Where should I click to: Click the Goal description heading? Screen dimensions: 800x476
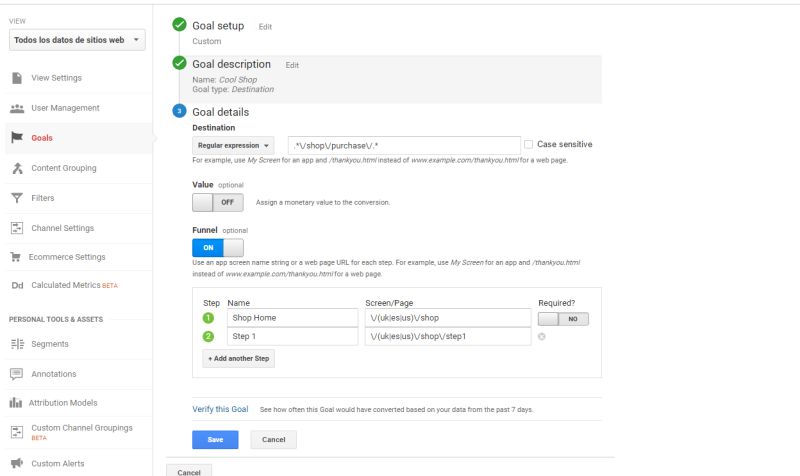232,64
